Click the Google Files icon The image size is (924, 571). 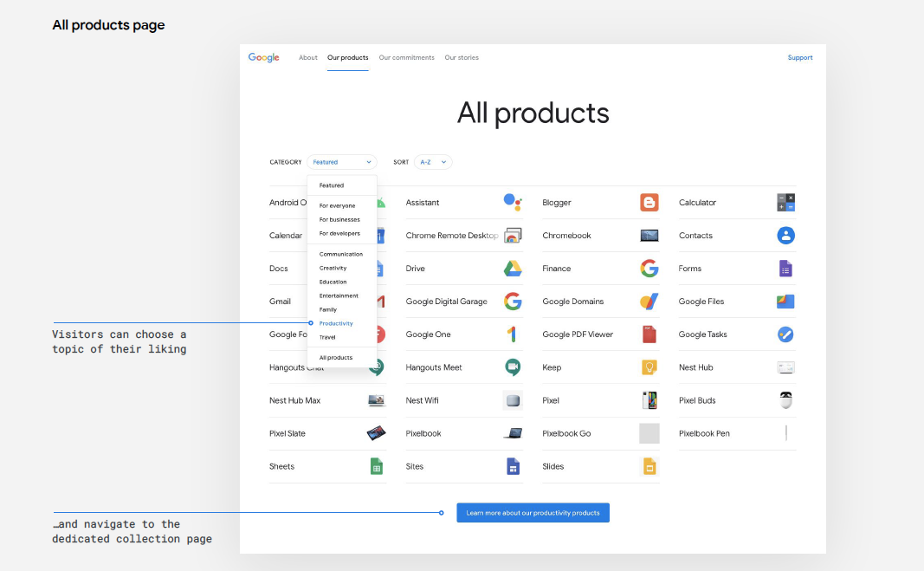[x=785, y=302]
